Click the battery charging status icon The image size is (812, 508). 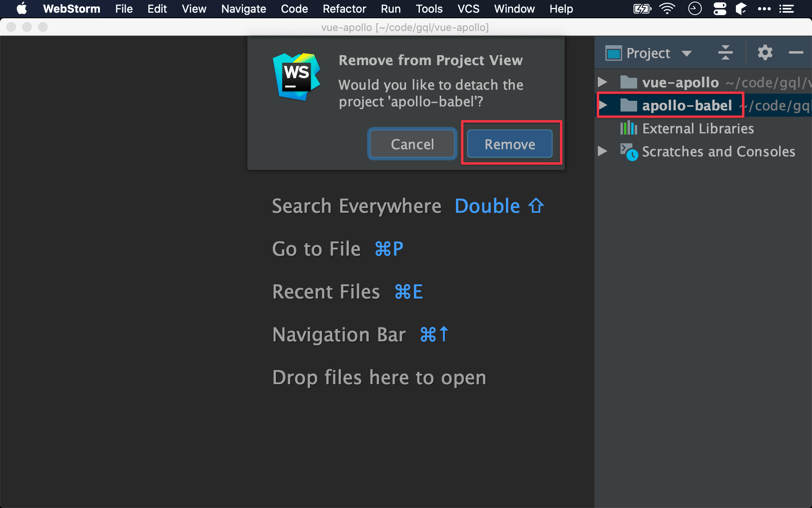[642, 9]
